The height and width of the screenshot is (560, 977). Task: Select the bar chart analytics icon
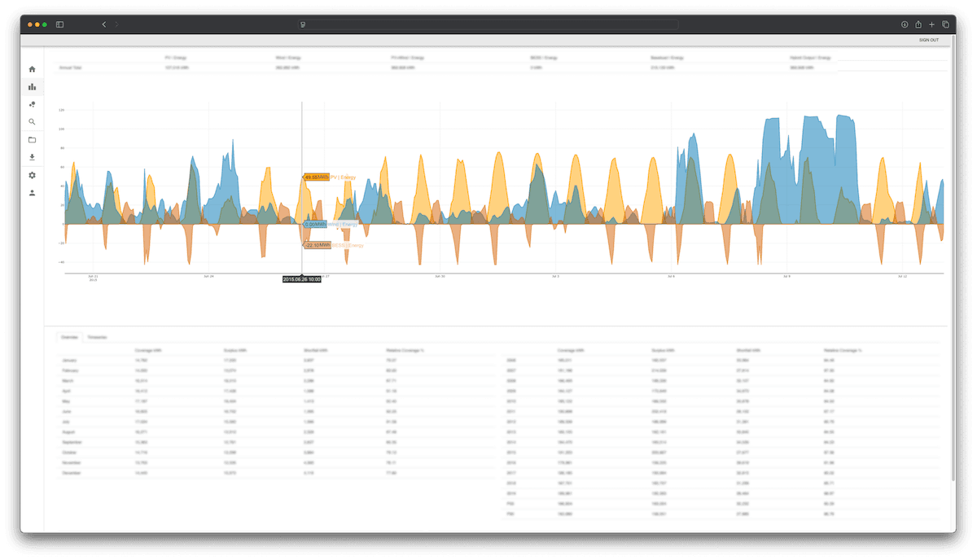tap(32, 85)
